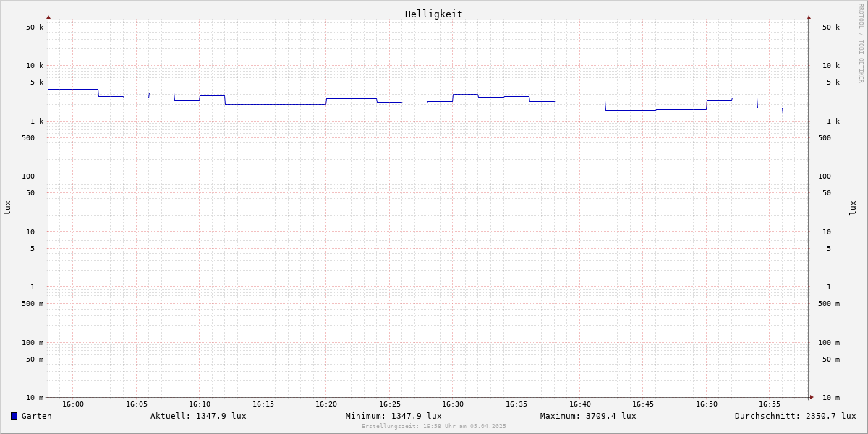The image size is (868, 434).
Task: Click the 'Erstellungszeit: 16:58 Uhr' footer text
Action: pos(434,426)
